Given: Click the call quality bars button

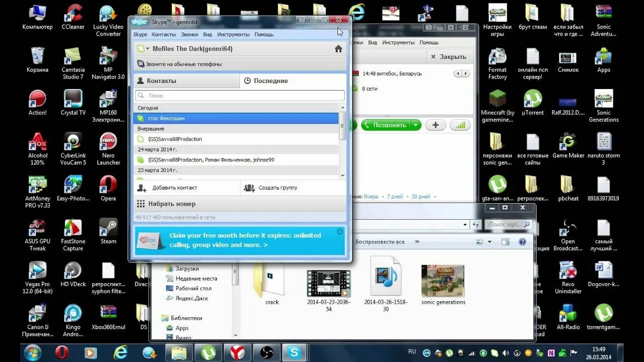Looking at the screenshot, I should 460,125.
